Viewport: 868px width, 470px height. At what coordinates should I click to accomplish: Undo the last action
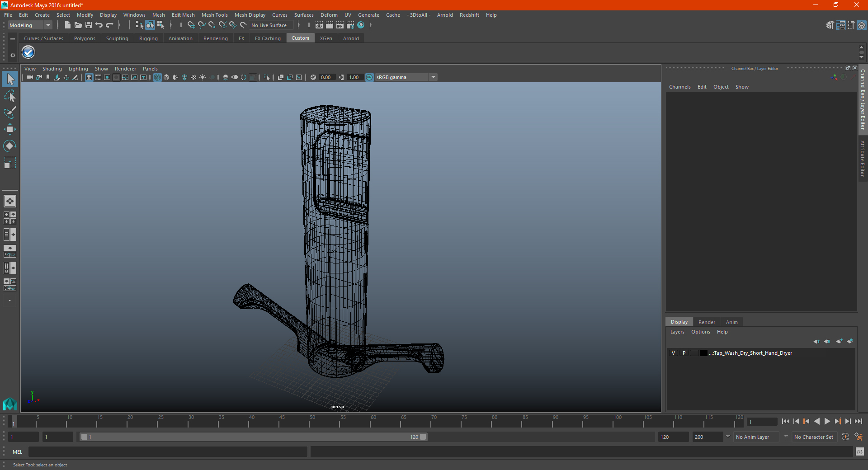[99, 25]
